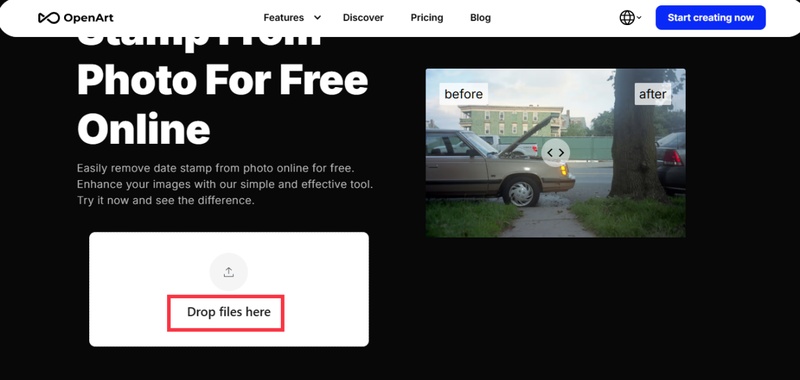Click the Drop files here text
Image resolution: width=800 pixels, height=380 pixels.
(229, 312)
